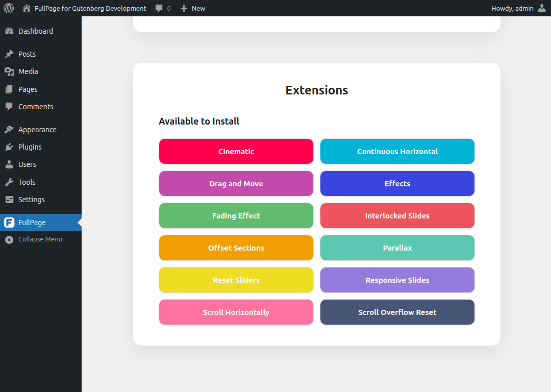Click the Tools wrench icon
The width and height of the screenshot is (551, 392).
[x=9, y=182]
